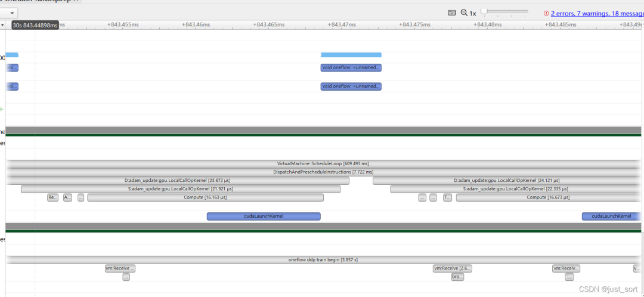Click the +843.46ms ruler label

[196, 24]
